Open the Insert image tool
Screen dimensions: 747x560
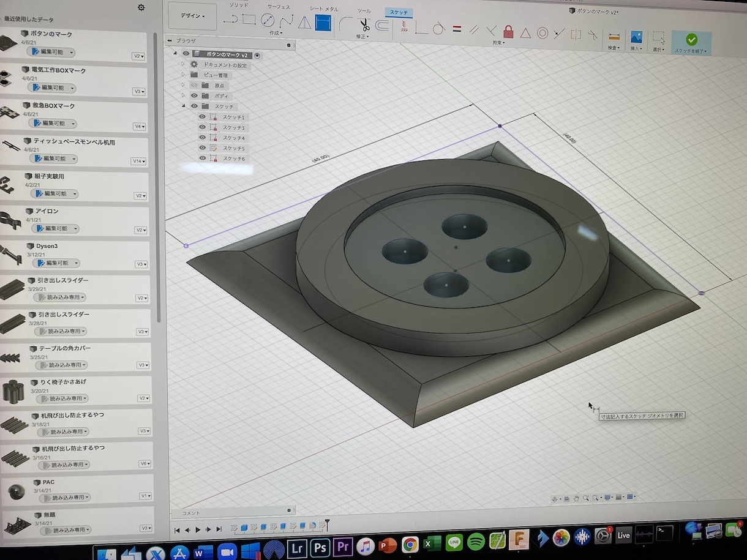coord(636,37)
